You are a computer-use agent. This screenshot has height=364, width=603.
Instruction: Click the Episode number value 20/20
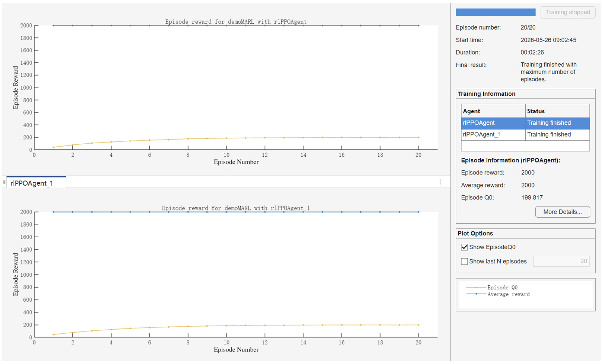(x=528, y=27)
